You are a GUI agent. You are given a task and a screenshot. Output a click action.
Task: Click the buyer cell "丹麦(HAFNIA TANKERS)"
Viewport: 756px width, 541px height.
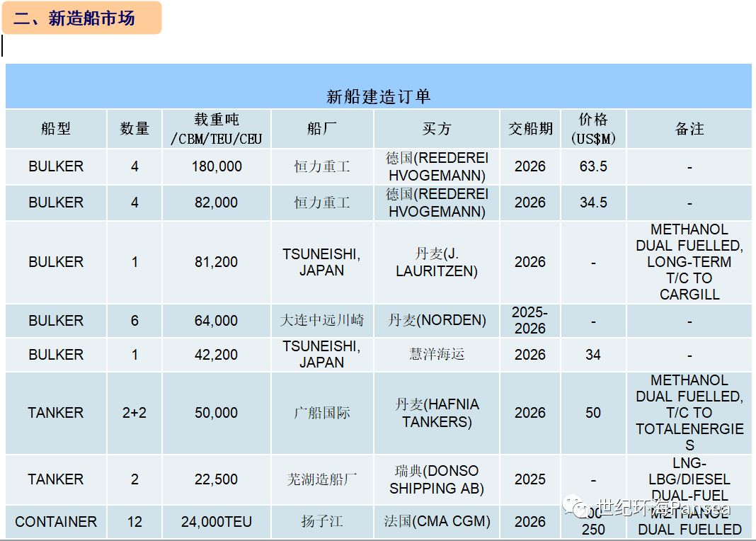click(x=437, y=413)
